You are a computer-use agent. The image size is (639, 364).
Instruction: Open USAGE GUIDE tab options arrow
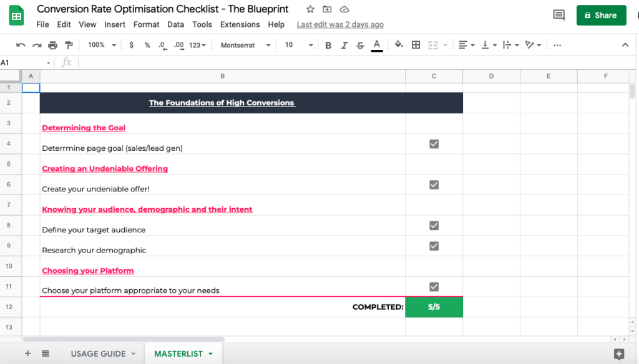134,354
